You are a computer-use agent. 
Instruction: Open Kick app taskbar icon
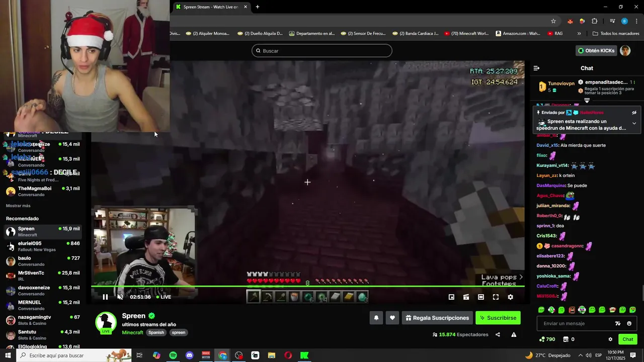pyautogui.click(x=304, y=355)
